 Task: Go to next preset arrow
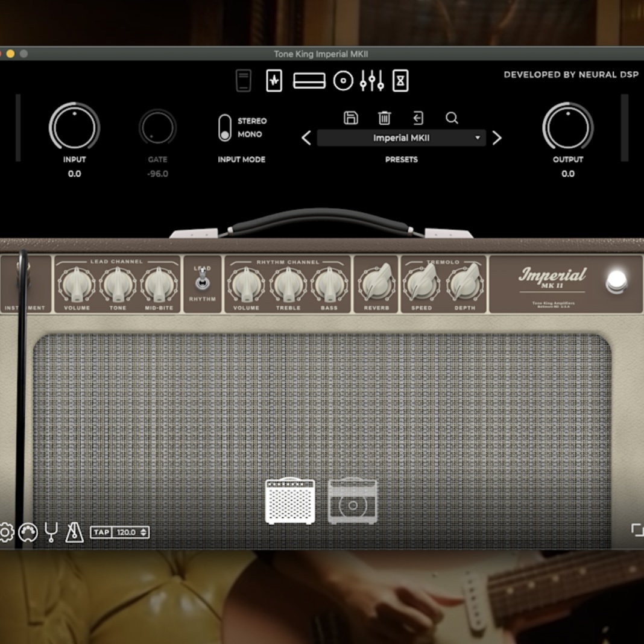496,138
